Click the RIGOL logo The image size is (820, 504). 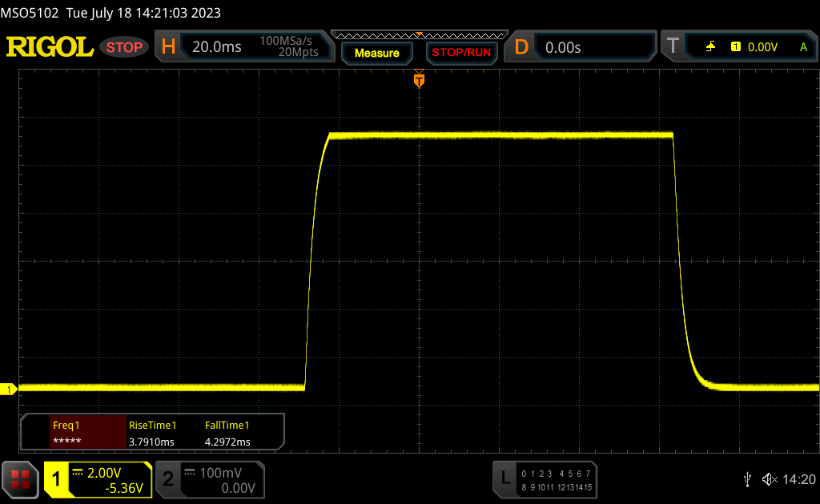tap(50, 47)
